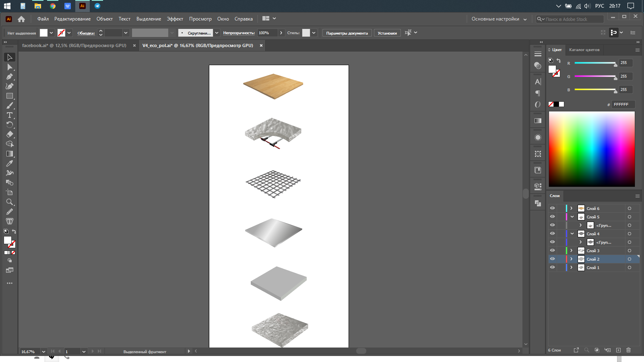Open Chrome from the Windows taskbar

click(53, 6)
